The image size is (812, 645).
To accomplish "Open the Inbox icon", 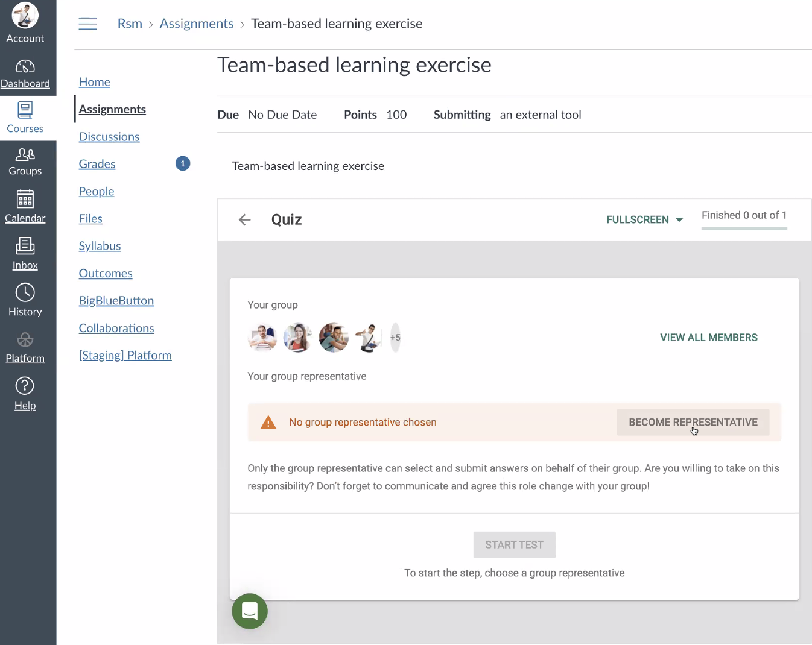I will [25, 246].
